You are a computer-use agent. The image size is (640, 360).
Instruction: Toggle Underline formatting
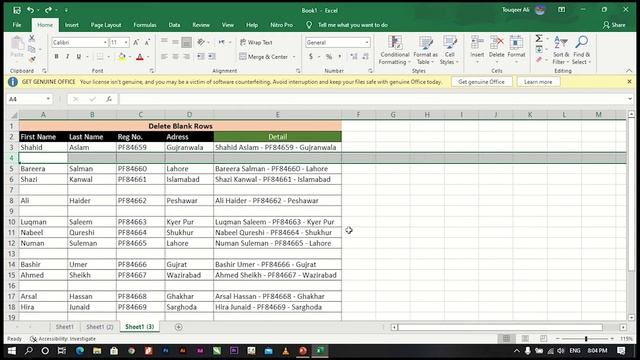(x=79, y=57)
